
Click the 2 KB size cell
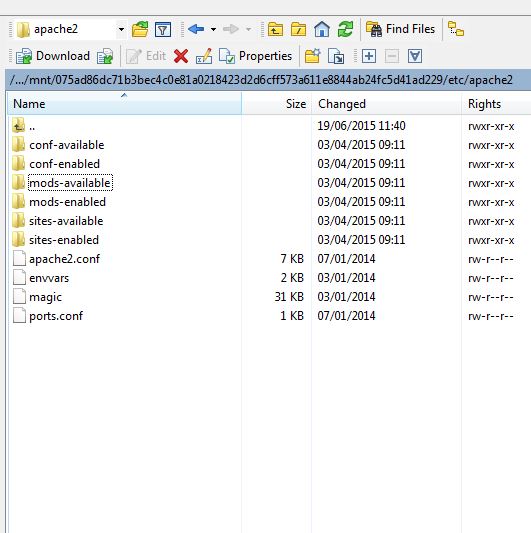point(292,278)
